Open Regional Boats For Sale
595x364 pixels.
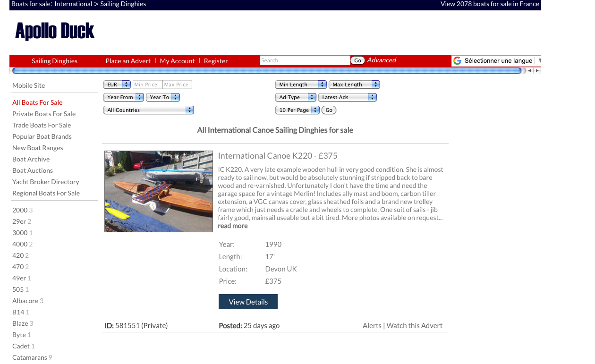46,193
